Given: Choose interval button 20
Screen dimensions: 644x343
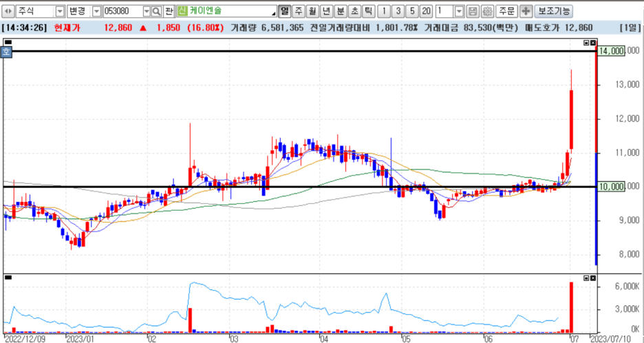Looking at the screenshot, I should pyautogui.click(x=427, y=11).
